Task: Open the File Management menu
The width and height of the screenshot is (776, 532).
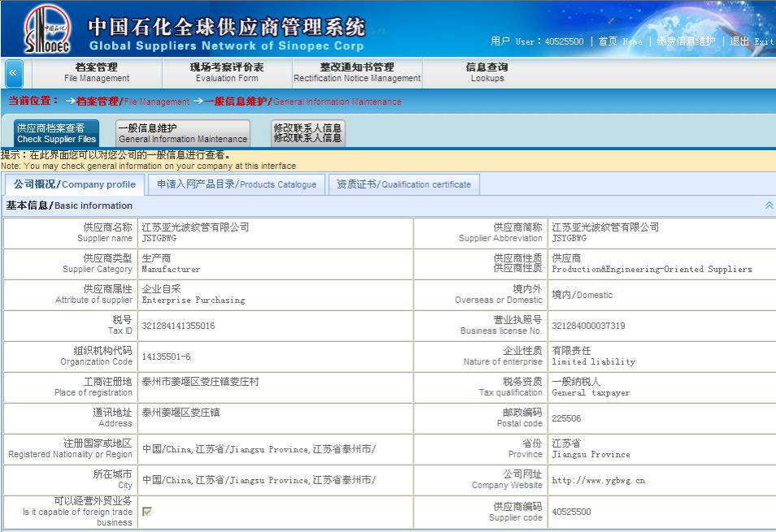Action: [x=96, y=72]
